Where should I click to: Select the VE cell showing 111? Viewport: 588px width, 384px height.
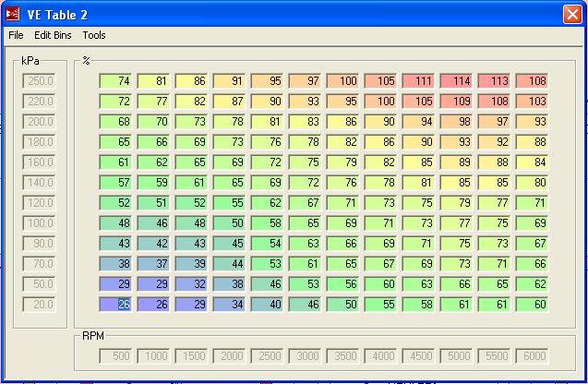tap(418, 81)
